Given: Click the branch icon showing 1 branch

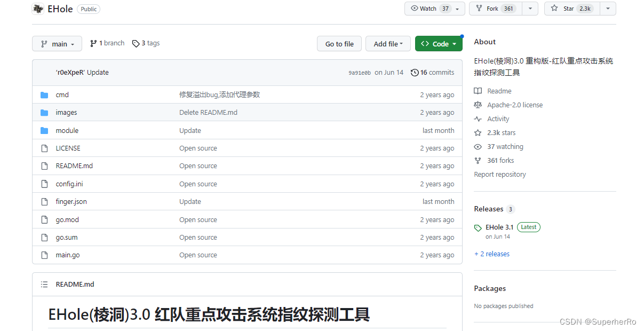Looking at the screenshot, I should coord(94,43).
